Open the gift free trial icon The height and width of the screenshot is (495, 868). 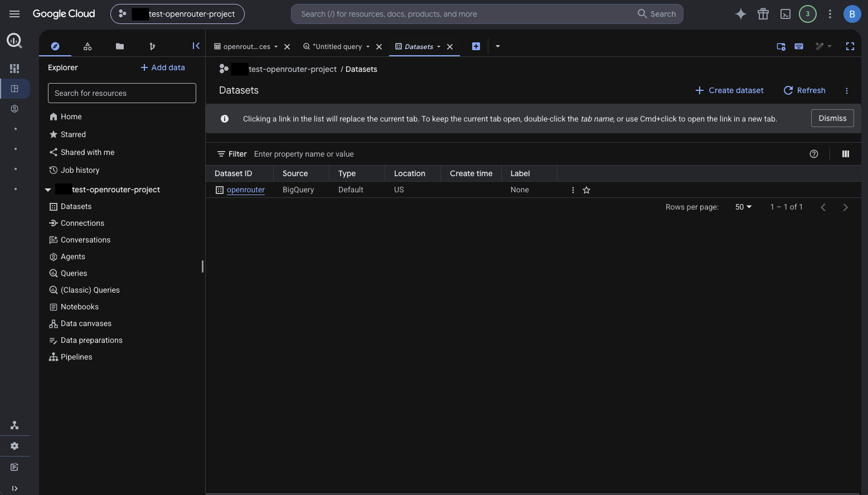(763, 14)
